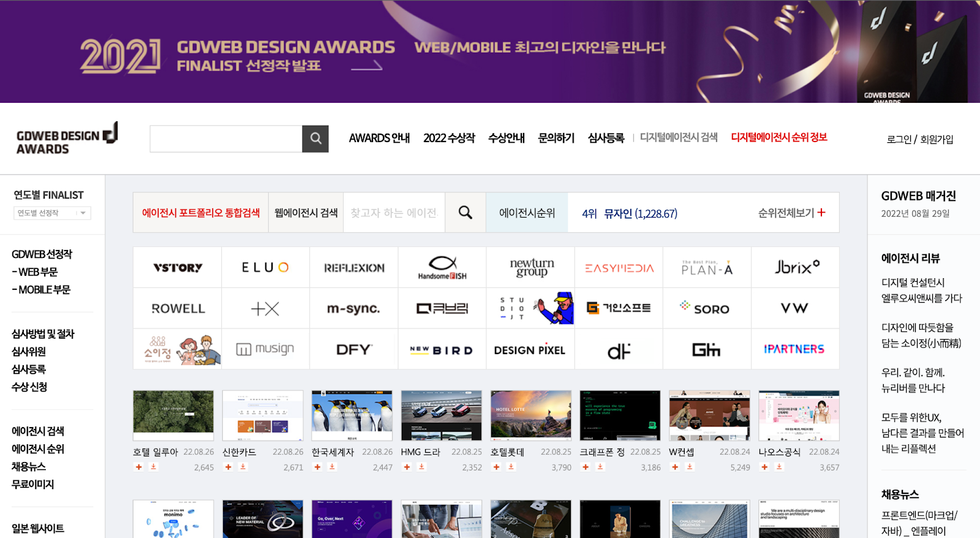Click 채용뉴스 sidebar link on left
This screenshot has height=538, width=980.
click(29, 466)
